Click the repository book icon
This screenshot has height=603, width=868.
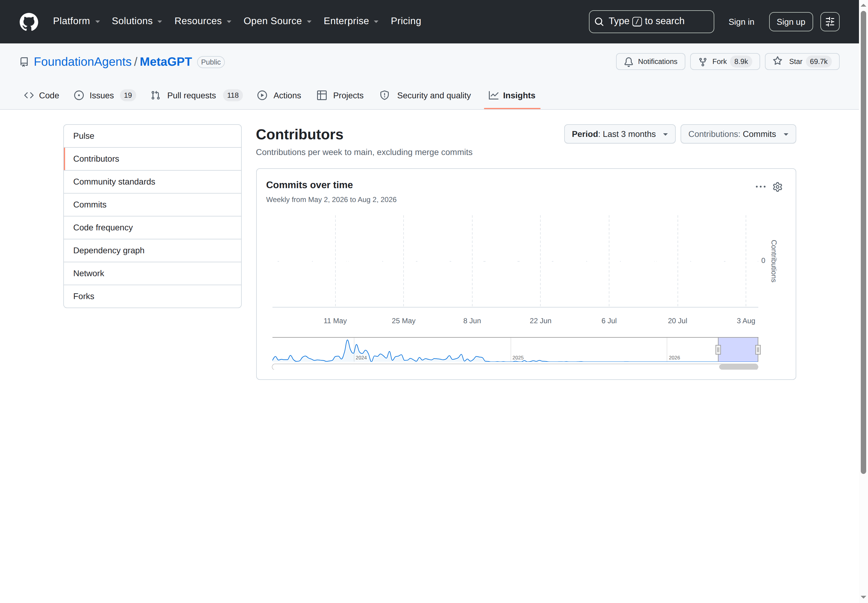[x=24, y=62]
